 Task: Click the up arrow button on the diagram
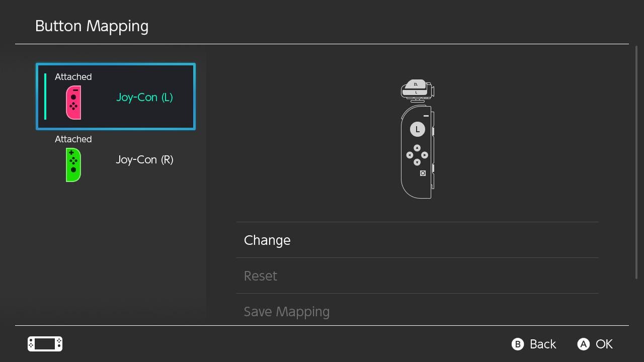[x=417, y=148]
